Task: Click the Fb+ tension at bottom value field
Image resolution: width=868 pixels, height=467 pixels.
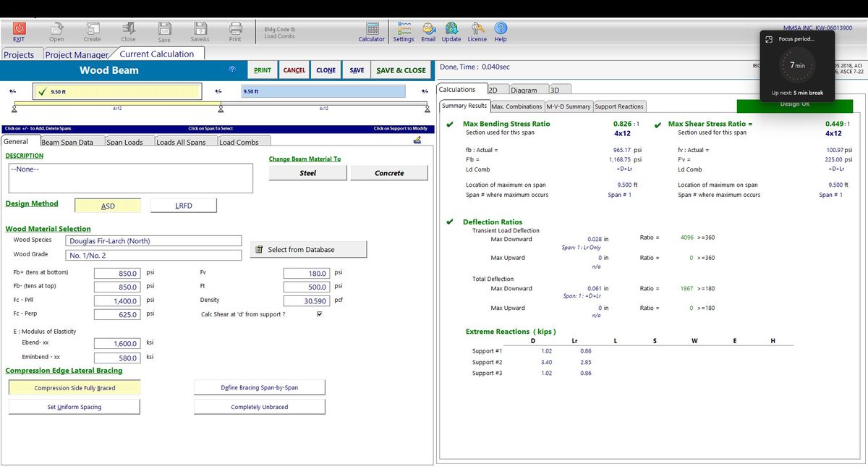Action: click(x=119, y=272)
